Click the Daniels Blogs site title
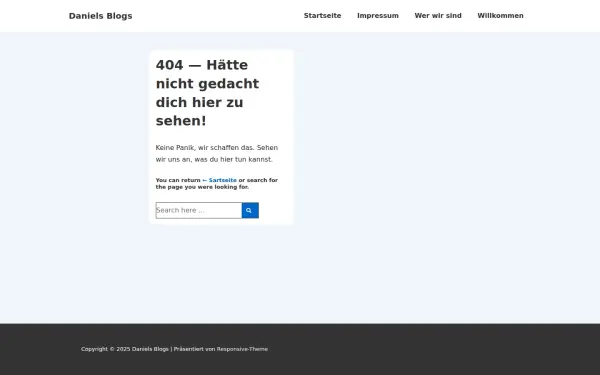The width and height of the screenshot is (600, 375). click(101, 16)
